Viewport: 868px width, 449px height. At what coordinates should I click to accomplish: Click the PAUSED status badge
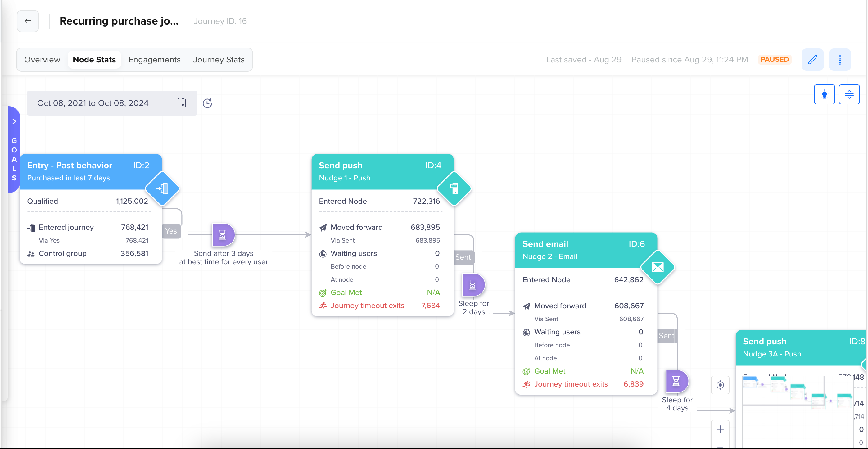774,60
